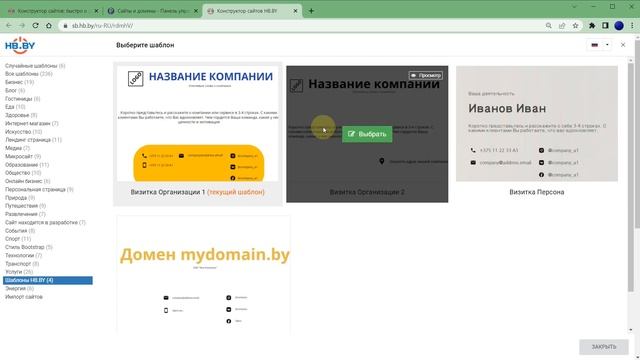Open a new browser tab with plus
This screenshot has height=360, width=640.
pyautogui.click(x=311, y=11)
